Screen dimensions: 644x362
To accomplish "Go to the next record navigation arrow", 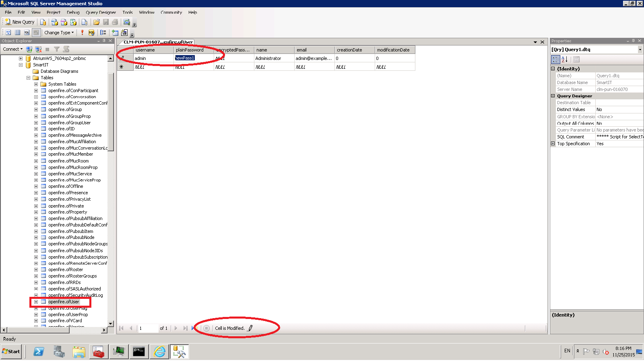I will 176,328.
